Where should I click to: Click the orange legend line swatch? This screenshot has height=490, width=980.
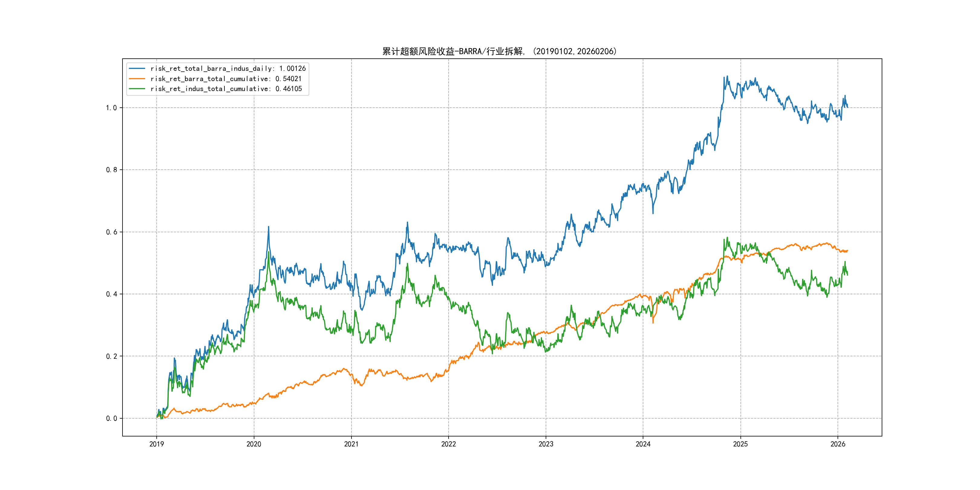coord(137,79)
